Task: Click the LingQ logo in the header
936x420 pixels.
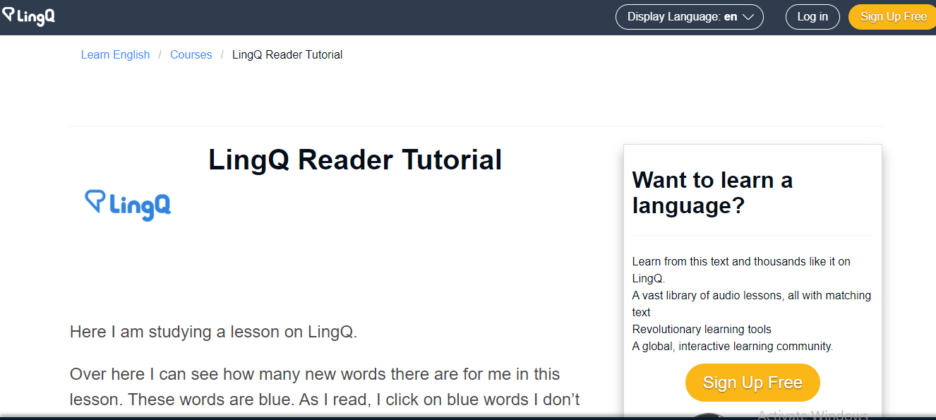Action: click(28, 16)
